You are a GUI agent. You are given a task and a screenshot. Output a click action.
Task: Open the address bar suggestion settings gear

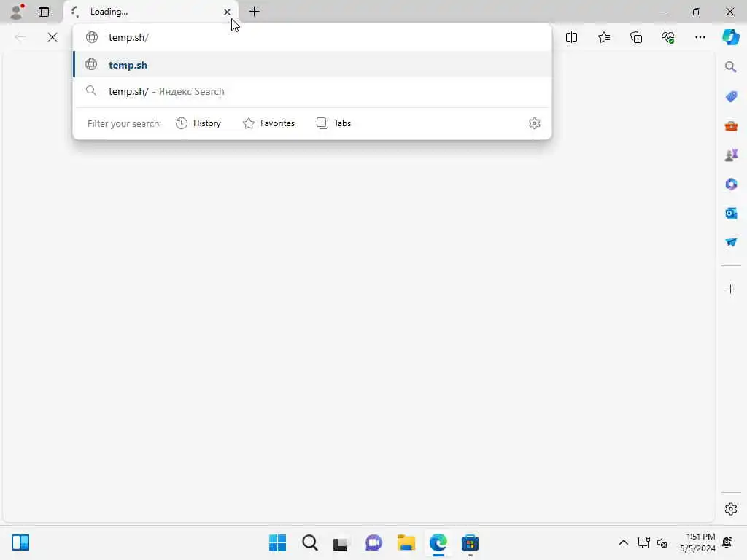(535, 123)
